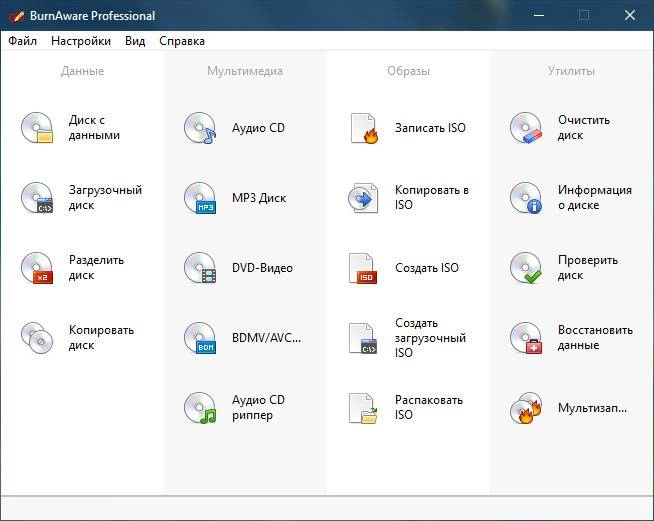Open the Справка menu
The image size is (654, 521).
click(x=182, y=41)
